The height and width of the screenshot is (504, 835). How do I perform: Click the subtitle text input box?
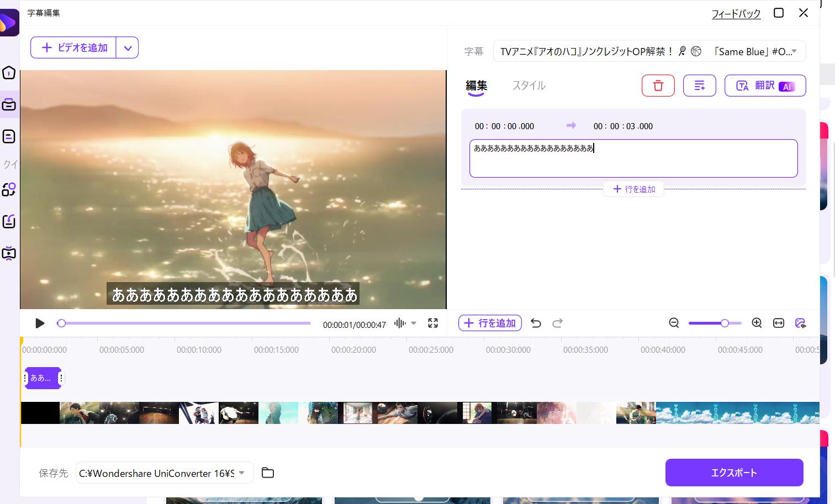point(633,158)
